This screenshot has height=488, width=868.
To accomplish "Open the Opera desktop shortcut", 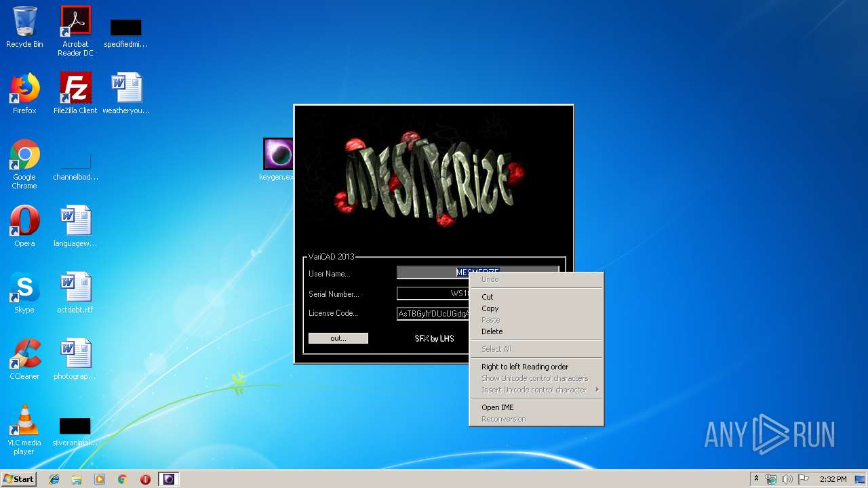I will (x=24, y=226).
